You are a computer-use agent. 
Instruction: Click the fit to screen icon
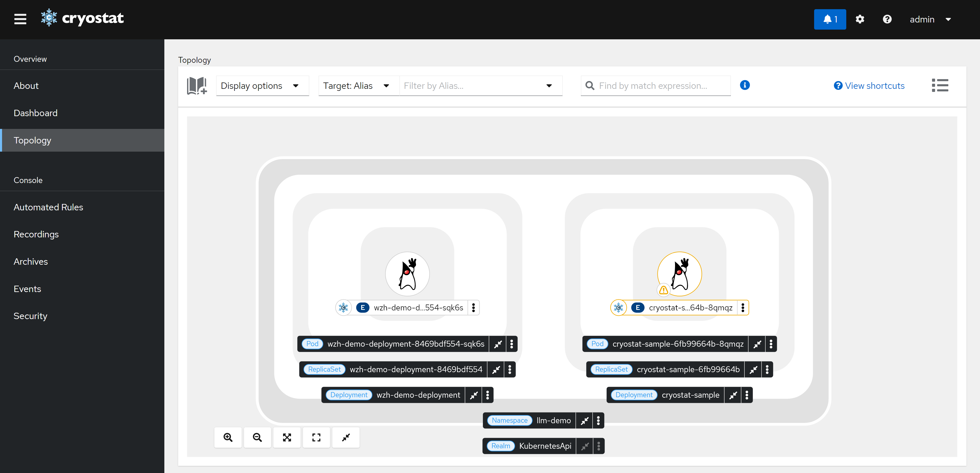tap(287, 437)
